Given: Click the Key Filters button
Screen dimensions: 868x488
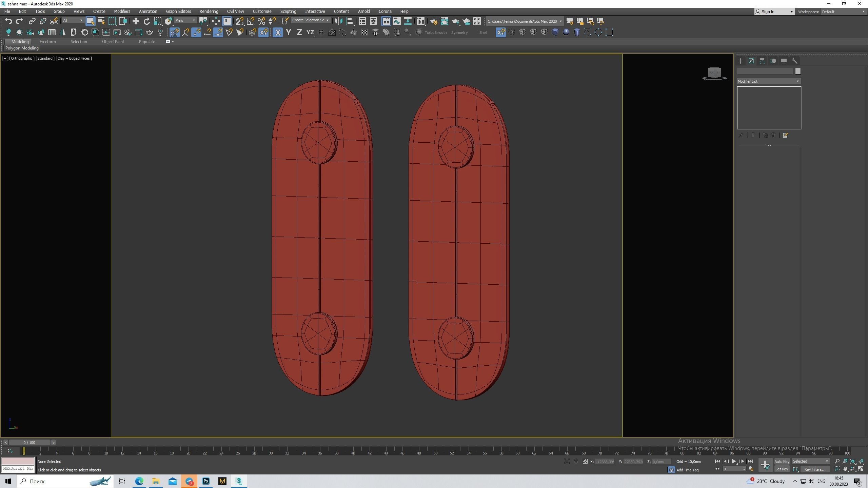Looking at the screenshot, I should pyautogui.click(x=815, y=469).
